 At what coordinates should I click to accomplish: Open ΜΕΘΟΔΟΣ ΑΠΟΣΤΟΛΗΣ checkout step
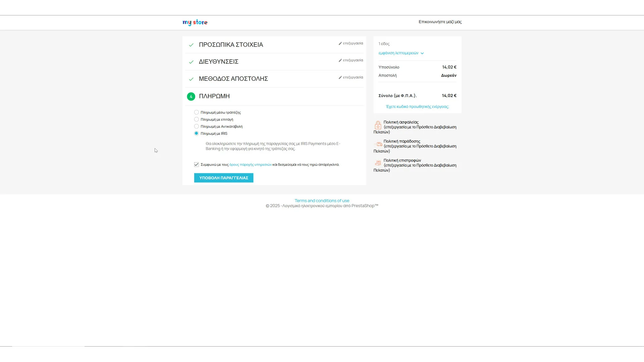233,79
